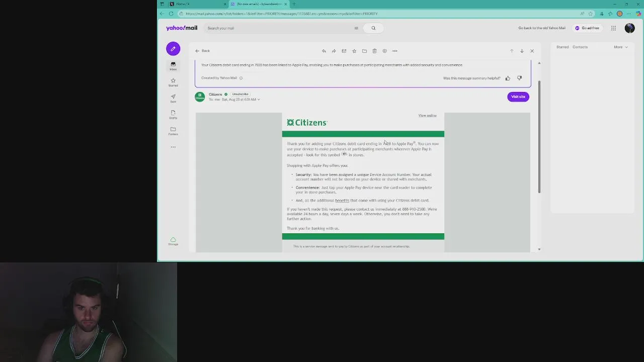644x362 pixels.
Task: Click the Citizens logo in email body
Action: (x=307, y=123)
